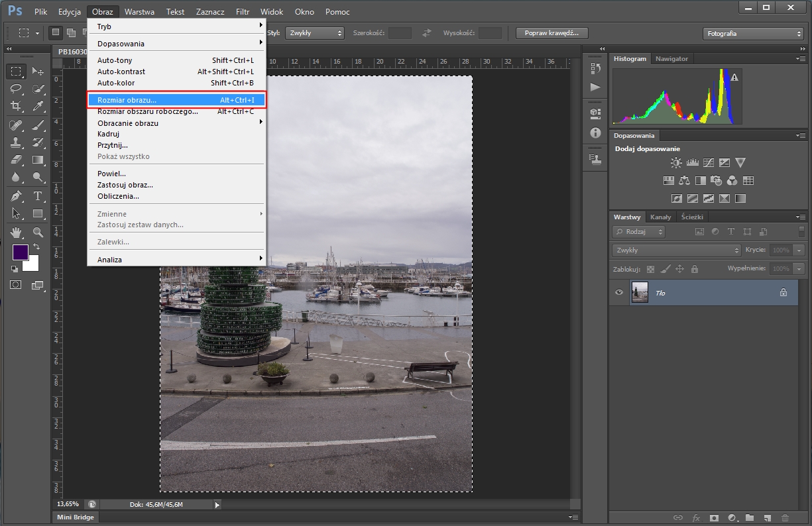Open the Fotografia workspace dropdown

point(752,33)
